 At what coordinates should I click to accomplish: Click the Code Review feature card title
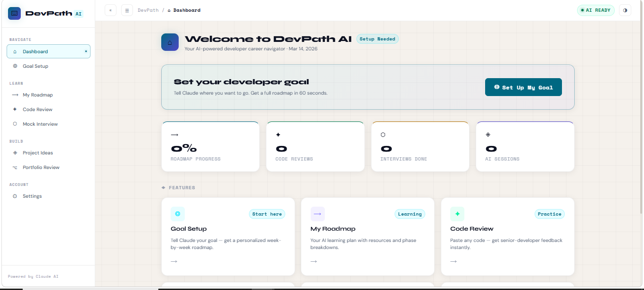click(472, 229)
